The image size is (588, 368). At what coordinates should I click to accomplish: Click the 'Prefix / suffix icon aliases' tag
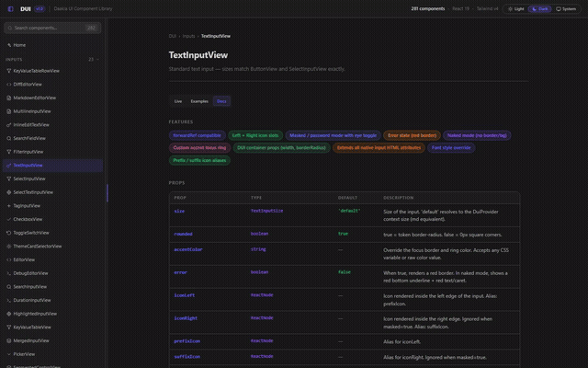tap(199, 160)
